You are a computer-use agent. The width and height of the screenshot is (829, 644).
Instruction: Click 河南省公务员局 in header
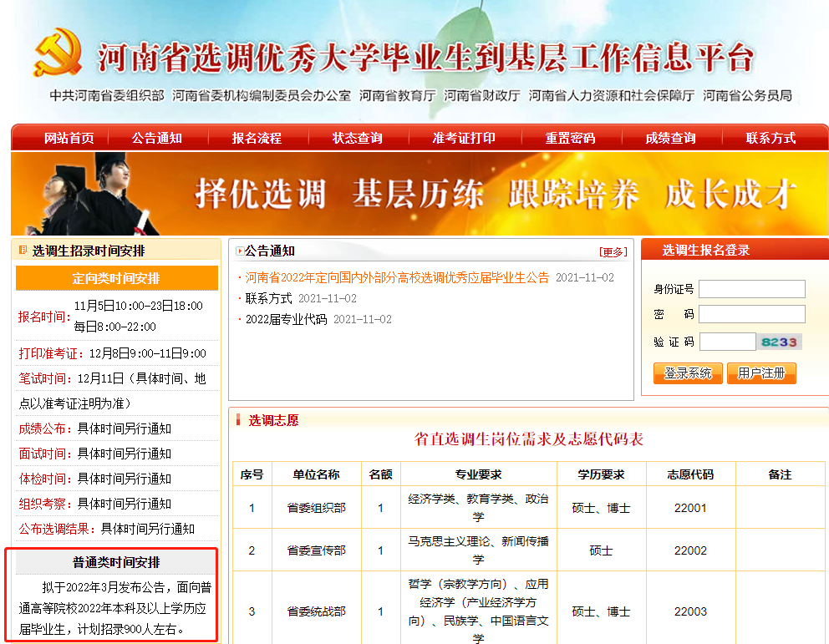[x=747, y=95]
